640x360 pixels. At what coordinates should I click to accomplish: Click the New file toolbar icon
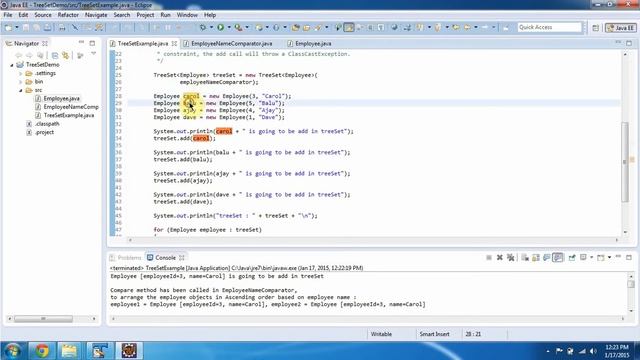point(8,27)
